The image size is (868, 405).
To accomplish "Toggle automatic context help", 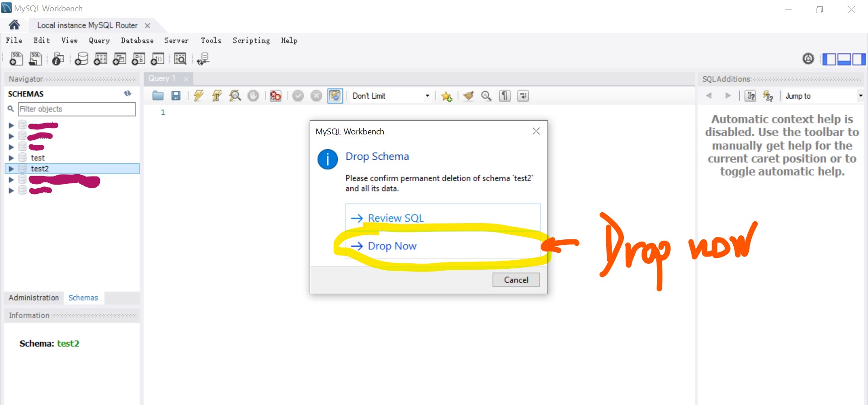I will 768,95.
